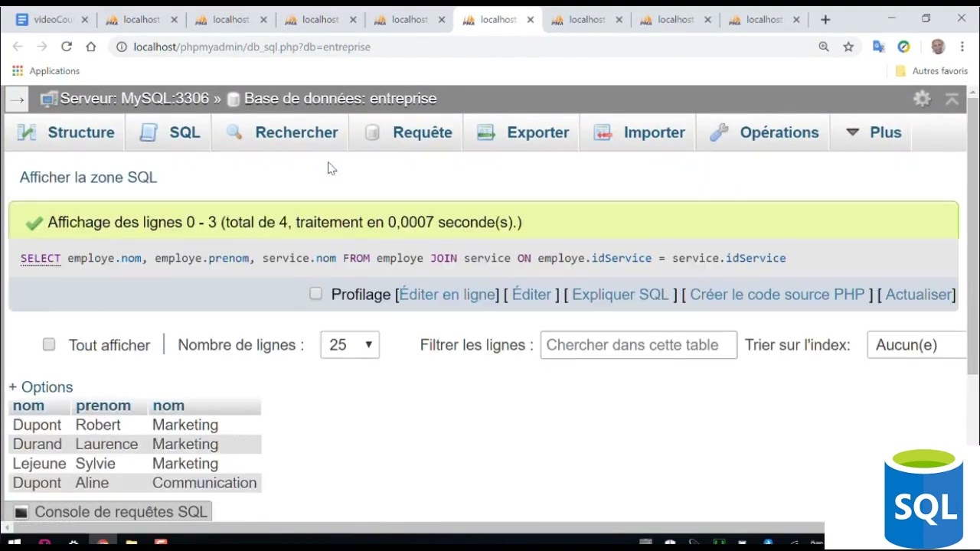Open the Base de données: entreprise link
Screen dimensions: 980x551
pyautogui.click(x=341, y=99)
